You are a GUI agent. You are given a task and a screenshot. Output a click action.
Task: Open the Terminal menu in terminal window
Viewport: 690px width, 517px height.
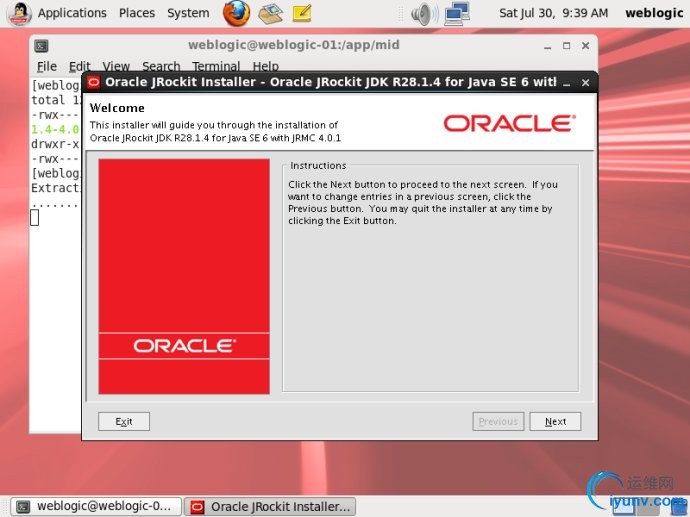tap(216, 66)
